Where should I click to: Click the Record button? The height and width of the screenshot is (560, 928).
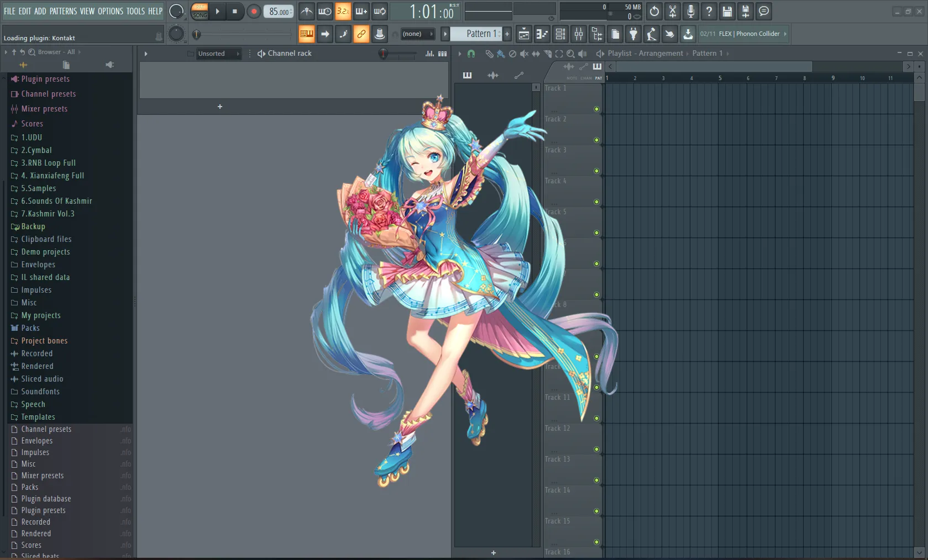pos(254,11)
